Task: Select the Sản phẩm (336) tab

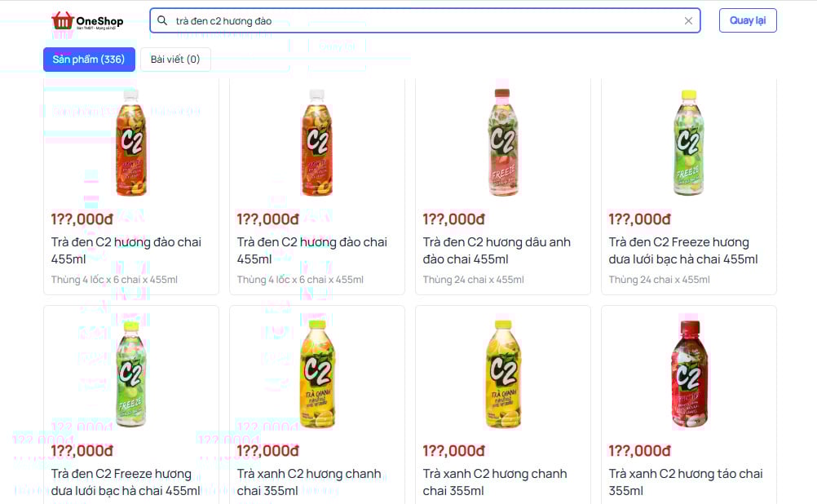Action: tap(89, 60)
